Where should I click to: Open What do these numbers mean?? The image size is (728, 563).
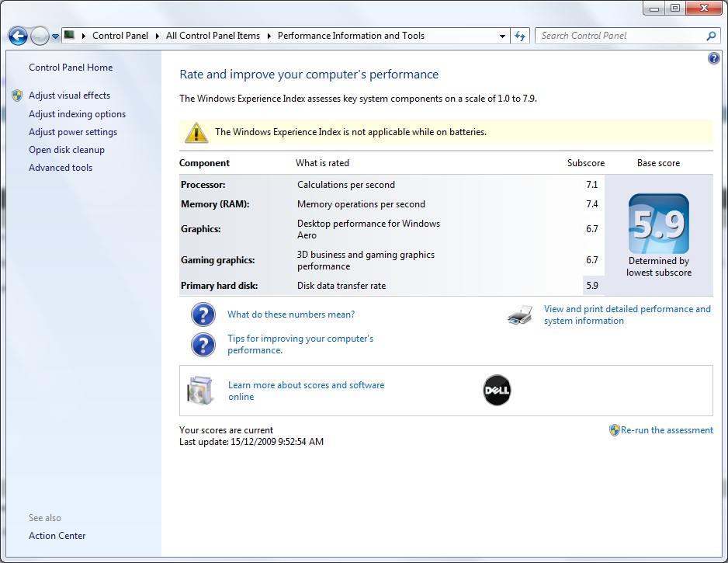(291, 315)
